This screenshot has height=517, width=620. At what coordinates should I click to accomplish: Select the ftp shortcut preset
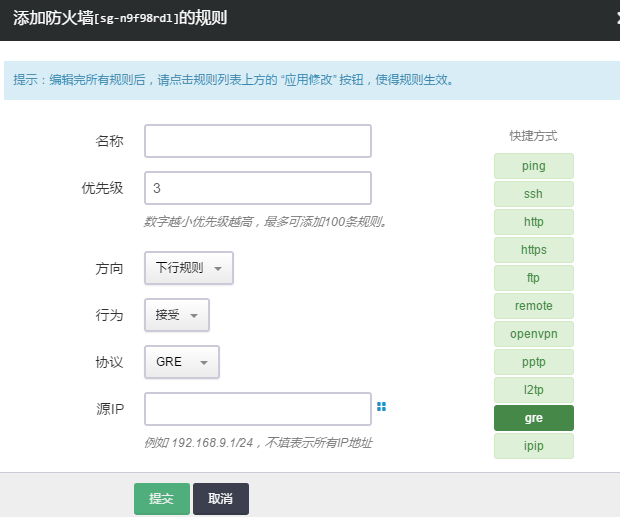point(533,278)
